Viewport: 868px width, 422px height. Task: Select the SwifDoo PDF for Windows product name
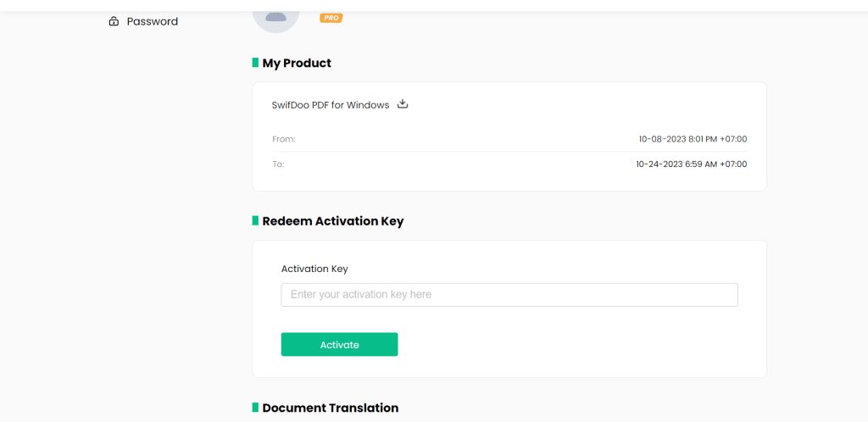pyautogui.click(x=330, y=105)
